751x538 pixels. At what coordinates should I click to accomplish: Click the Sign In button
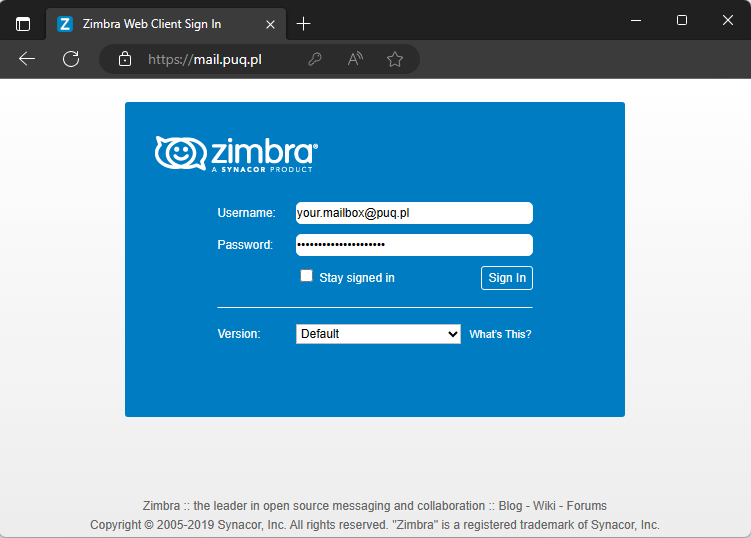(x=507, y=278)
